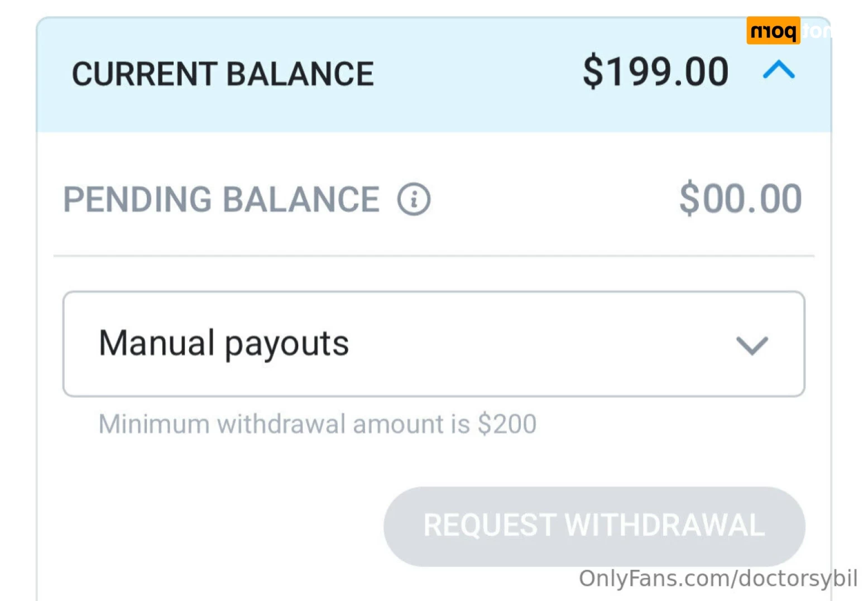Viewport: 868px width, 601px height.
Task: Click the minimum withdrawal amount $200 hint
Action: (x=317, y=424)
